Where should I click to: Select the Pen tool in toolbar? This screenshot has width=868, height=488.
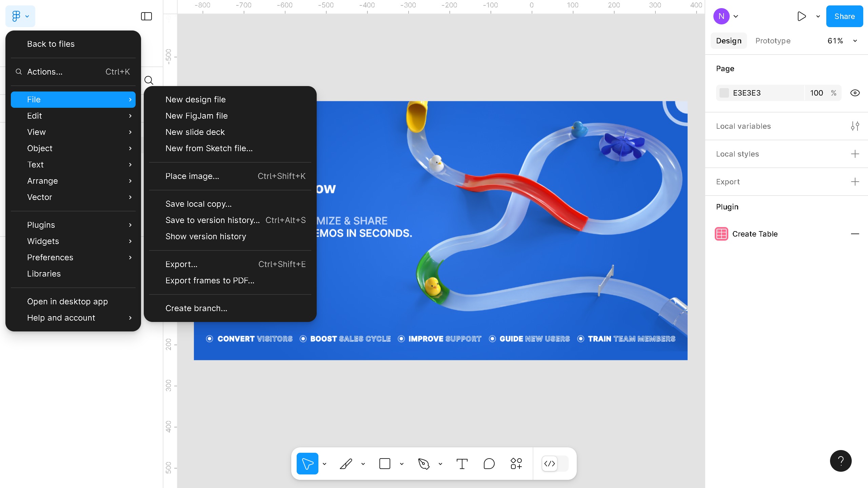[x=423, y=463]
